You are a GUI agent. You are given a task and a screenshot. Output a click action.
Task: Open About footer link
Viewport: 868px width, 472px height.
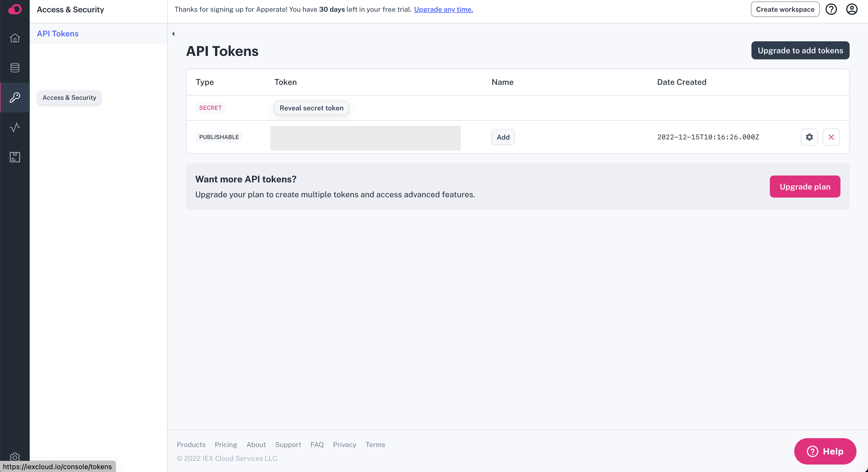tap(256, 444)
